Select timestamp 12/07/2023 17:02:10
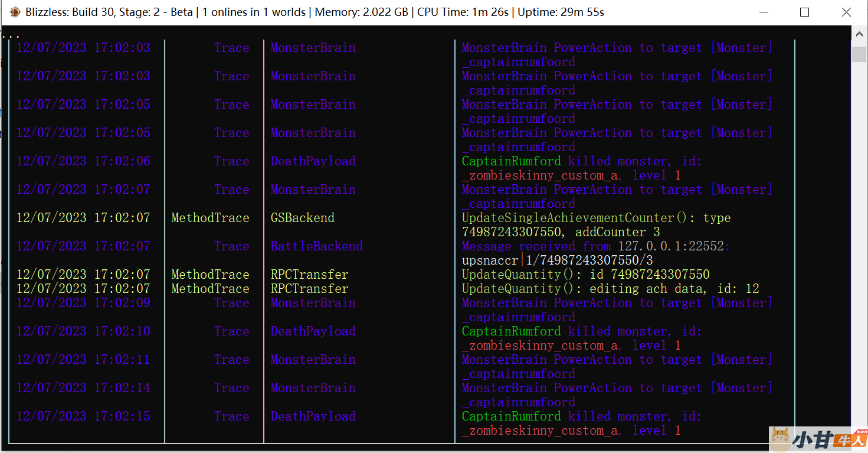 [83, 331]
